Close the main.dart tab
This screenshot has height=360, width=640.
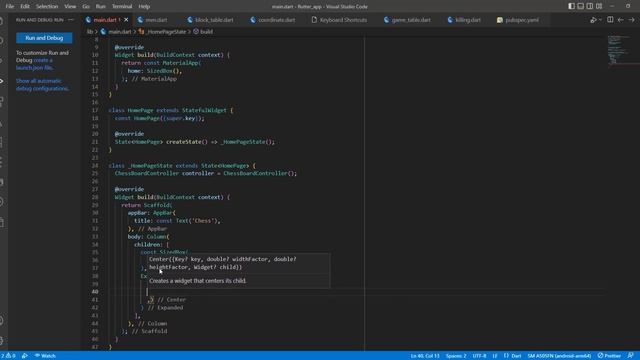click(126, 20)
